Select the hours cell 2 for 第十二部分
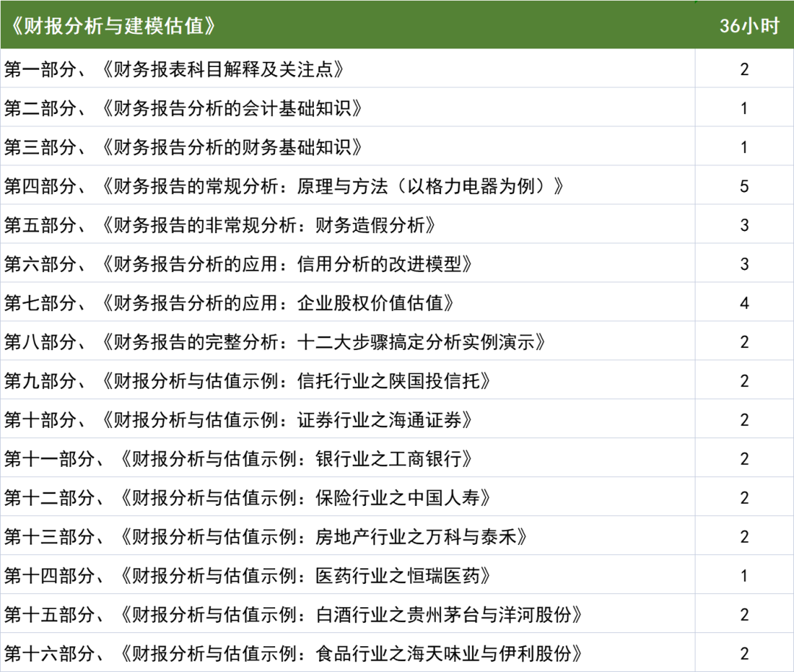The image size is (794, 672). 744,497
